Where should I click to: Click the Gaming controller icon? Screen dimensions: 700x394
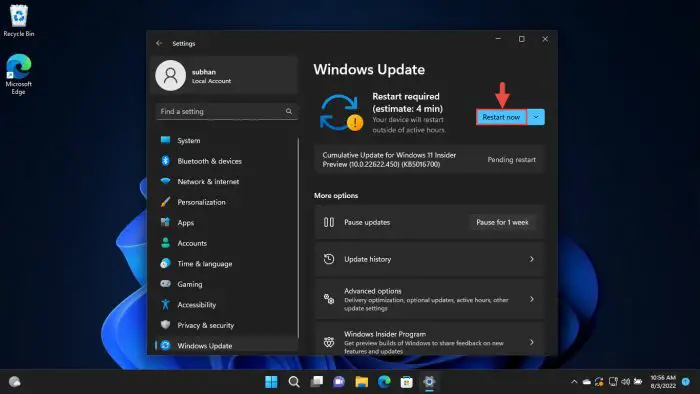click(165, 284)
